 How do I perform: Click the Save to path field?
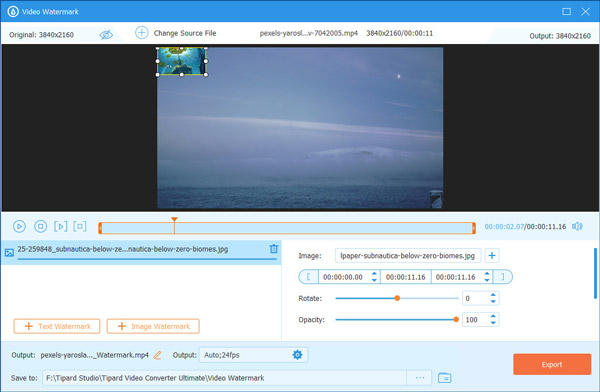[x=224, y=378]
